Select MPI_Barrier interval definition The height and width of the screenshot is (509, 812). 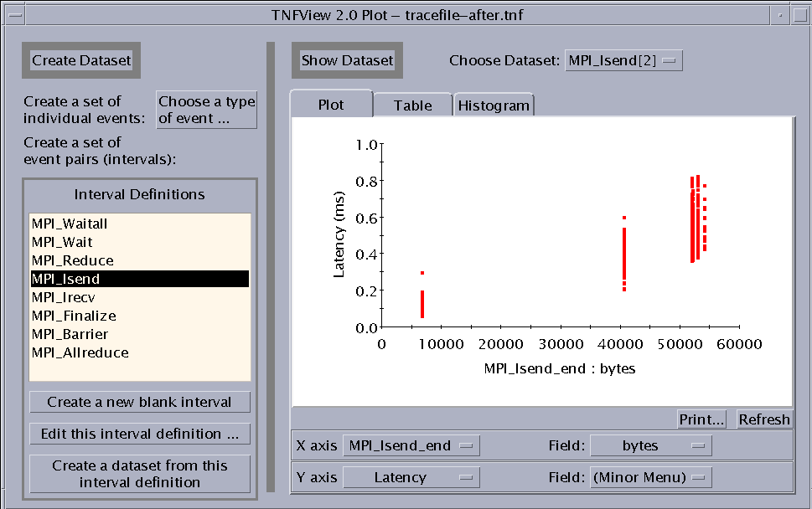coord(140,334)
